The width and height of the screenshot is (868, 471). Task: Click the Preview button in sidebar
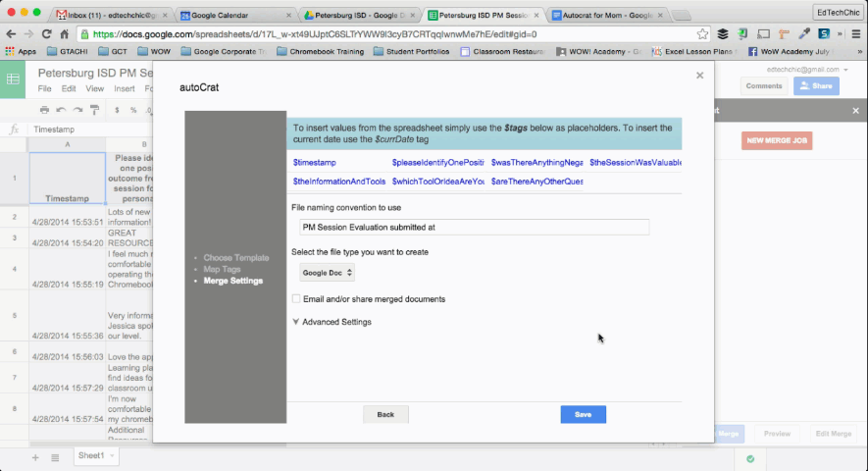(777, 434)
